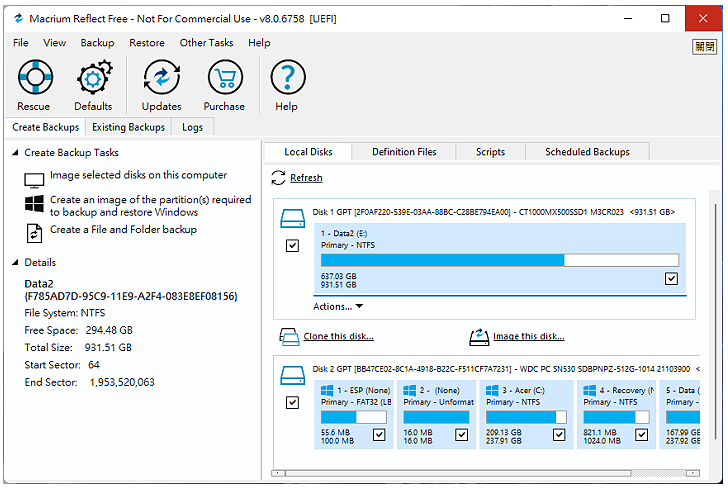Toggle the Disk 1 whole-disk checkbox
This screenshot has width=728, height=490.
click(292, 245)
